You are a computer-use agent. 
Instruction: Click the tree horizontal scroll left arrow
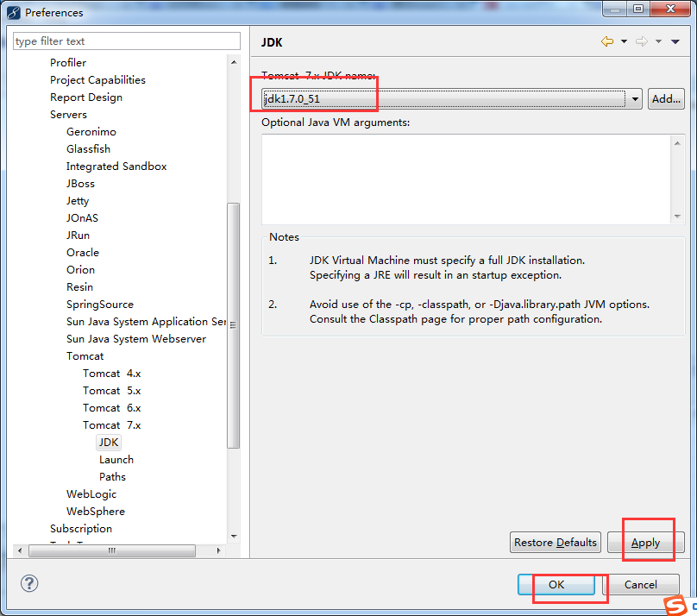point(20,550)
